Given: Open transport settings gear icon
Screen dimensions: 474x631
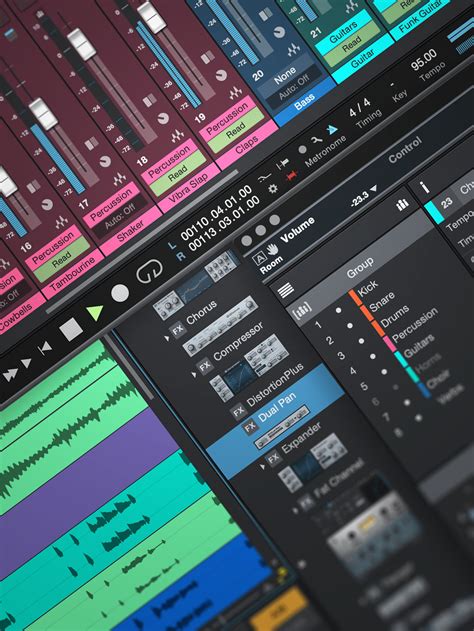Looking at the screenshot, I should point(273,188).
